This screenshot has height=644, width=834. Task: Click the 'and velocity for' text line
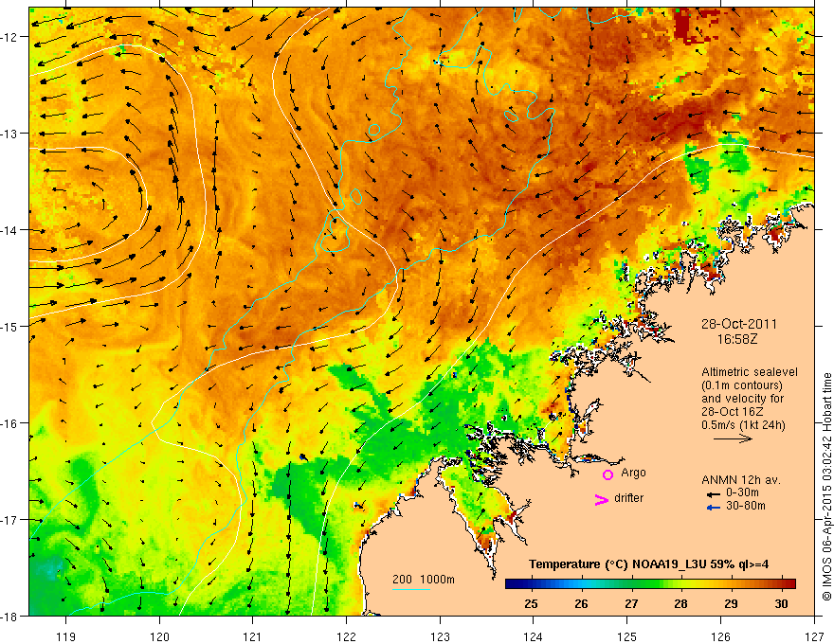(742, 399)
